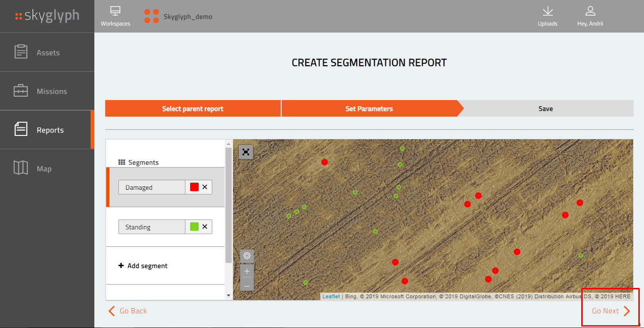This screenshot has width=644, height=328.
Task: Click Add segment
Action: coord(143,266)
